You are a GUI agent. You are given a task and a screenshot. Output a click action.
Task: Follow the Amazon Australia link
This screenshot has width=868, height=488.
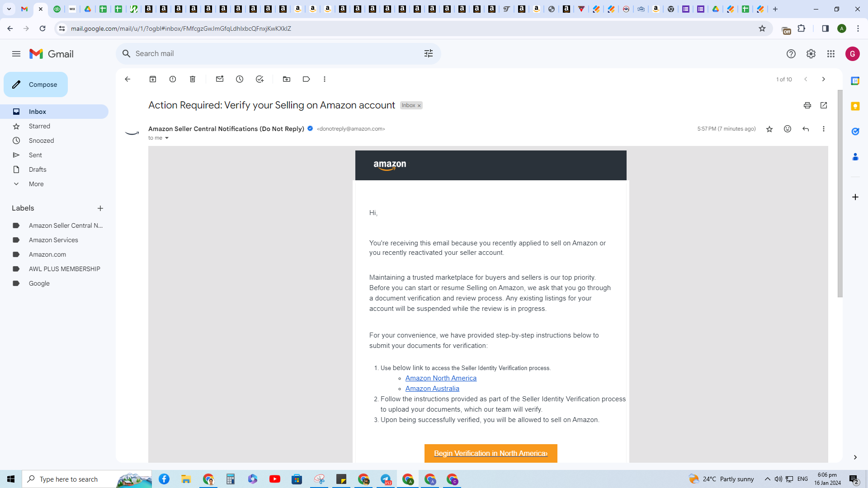[x=432, y=389]
